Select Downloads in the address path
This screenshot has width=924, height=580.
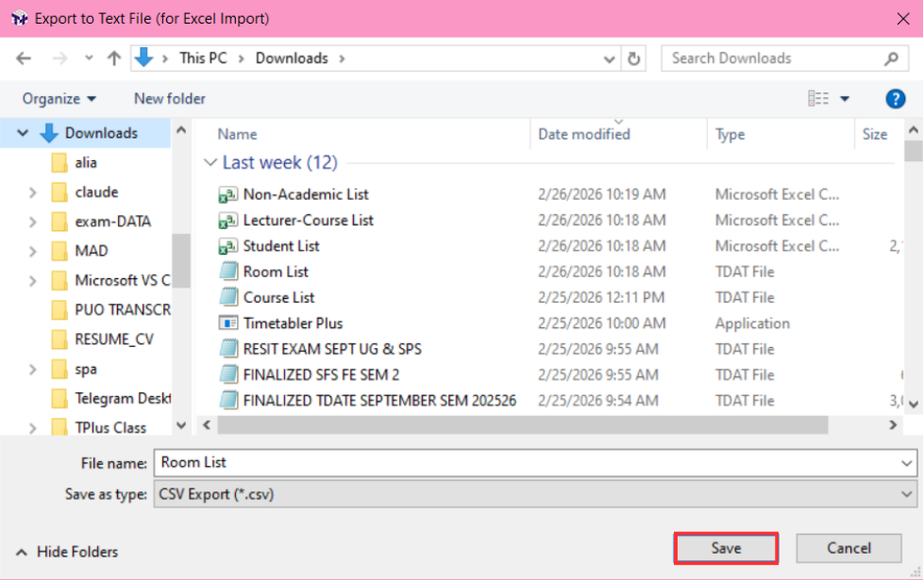tap(292, 58)
